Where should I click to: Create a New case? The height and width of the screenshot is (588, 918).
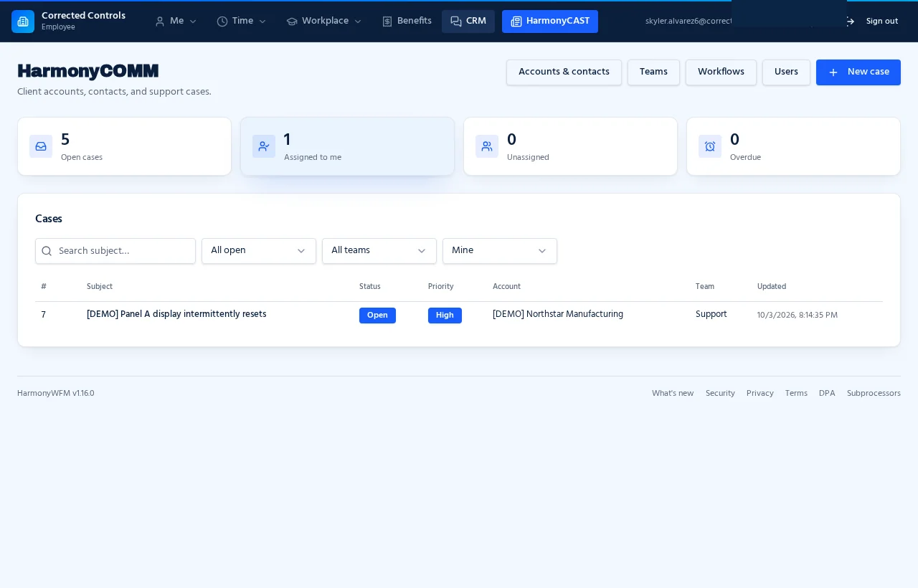click(x=858, y=72)
